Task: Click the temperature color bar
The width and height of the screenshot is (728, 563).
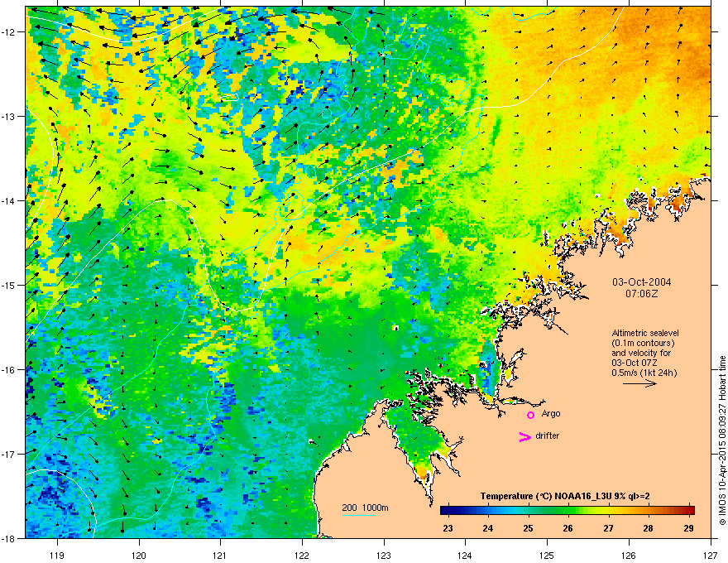Action: tap(568, 510)
